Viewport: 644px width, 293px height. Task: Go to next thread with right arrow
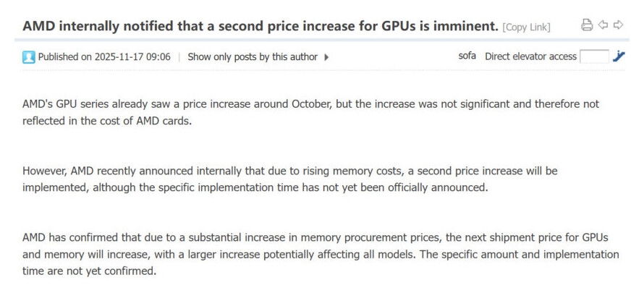pyautogui.click(x=618, y=25)
